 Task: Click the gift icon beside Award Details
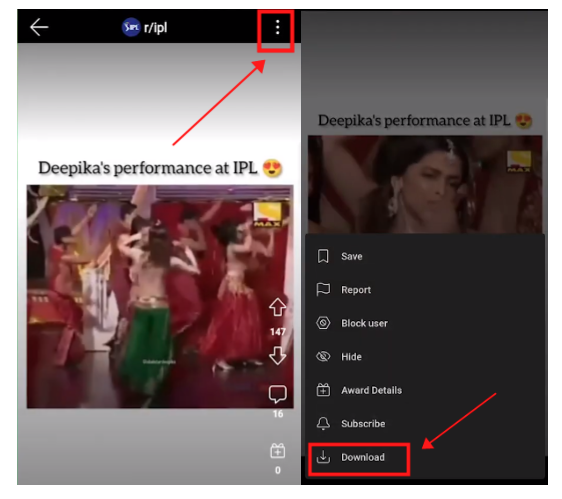pos(323,390)
